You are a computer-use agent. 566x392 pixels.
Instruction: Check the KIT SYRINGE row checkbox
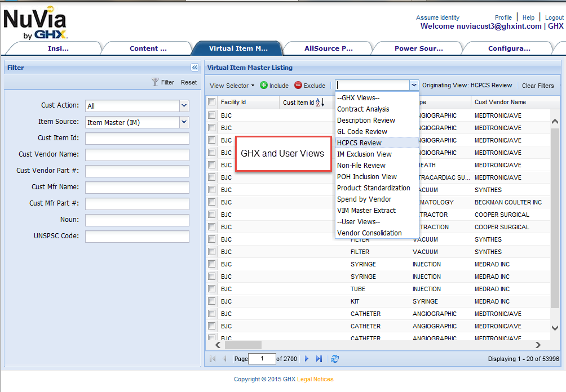point(212,301)
